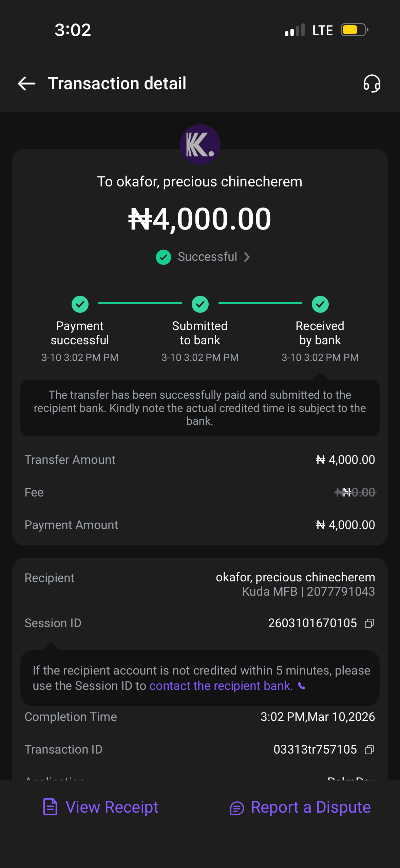Tap the back arrow icon

26,84
